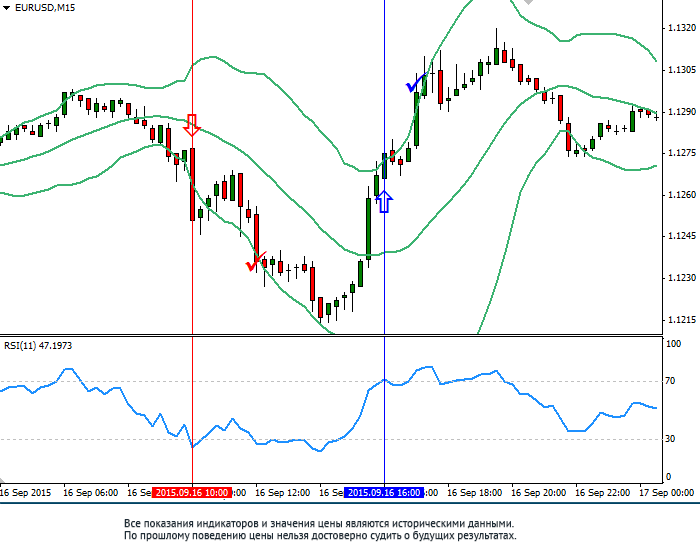
Task: Click the red 2015.09.16 10:00 date label
Action: click(192, 493)
